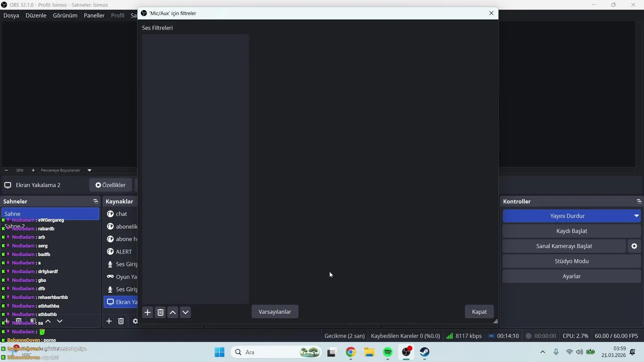Viewport: 644px width, 362px height.
Task: Click the Varsayılanlar button
Action: click(x=275, y=312)
